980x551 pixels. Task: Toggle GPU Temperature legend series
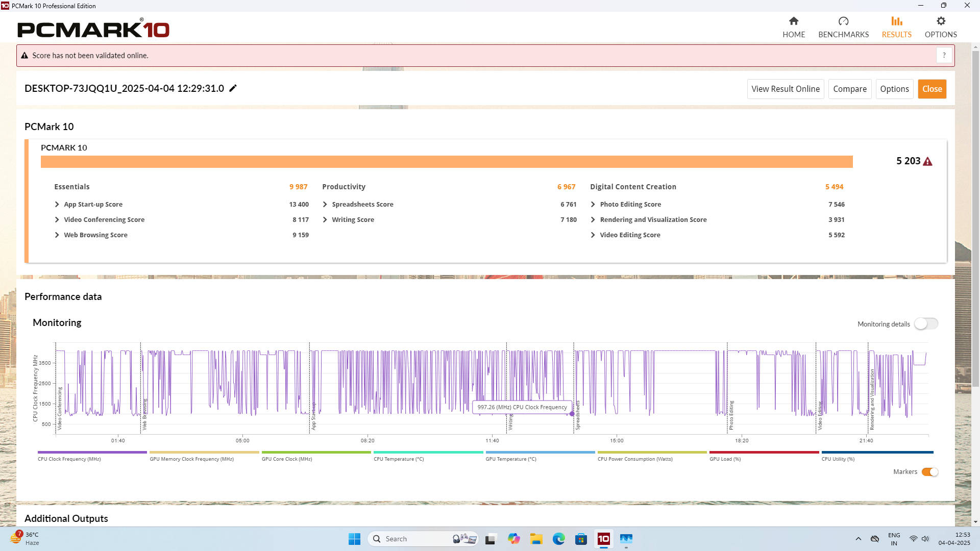click(x=540, y=456)
